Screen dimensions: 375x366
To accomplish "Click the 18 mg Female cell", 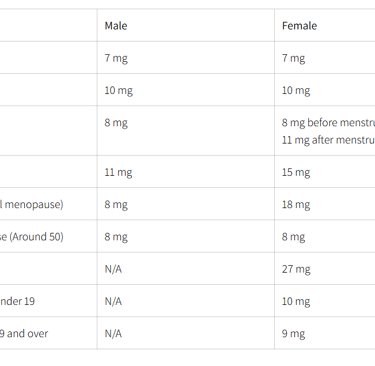I will (296, 205).
